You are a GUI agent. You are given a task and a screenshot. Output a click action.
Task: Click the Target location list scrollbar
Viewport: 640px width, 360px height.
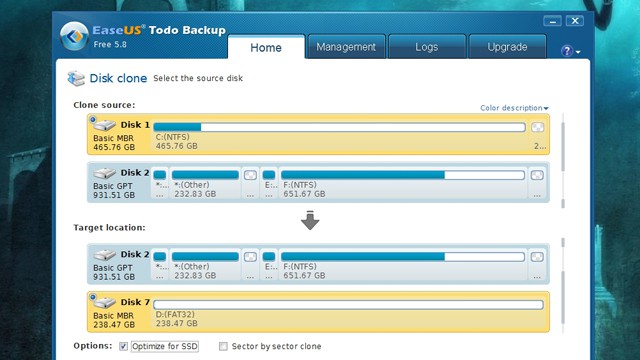(563, 297)
